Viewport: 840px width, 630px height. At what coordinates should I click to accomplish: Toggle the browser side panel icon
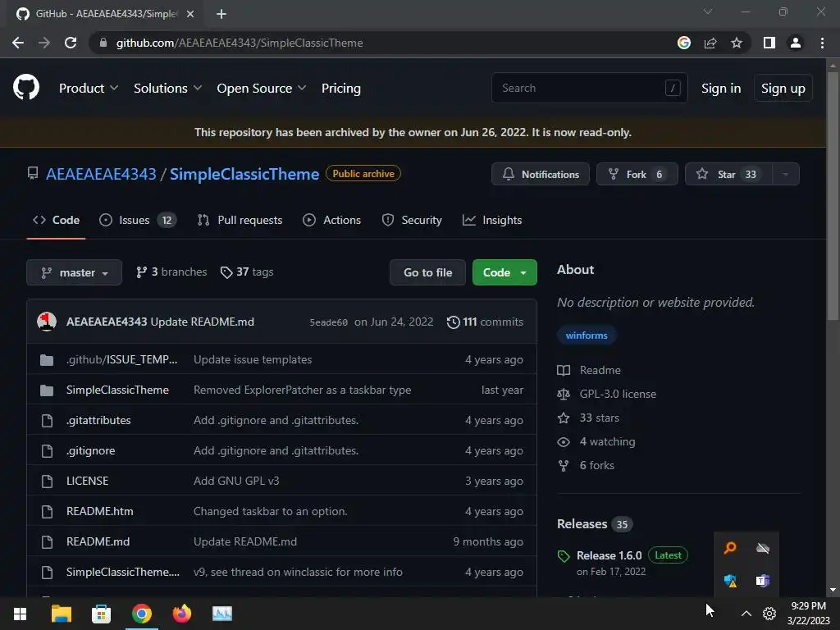(x=769, y=43)
